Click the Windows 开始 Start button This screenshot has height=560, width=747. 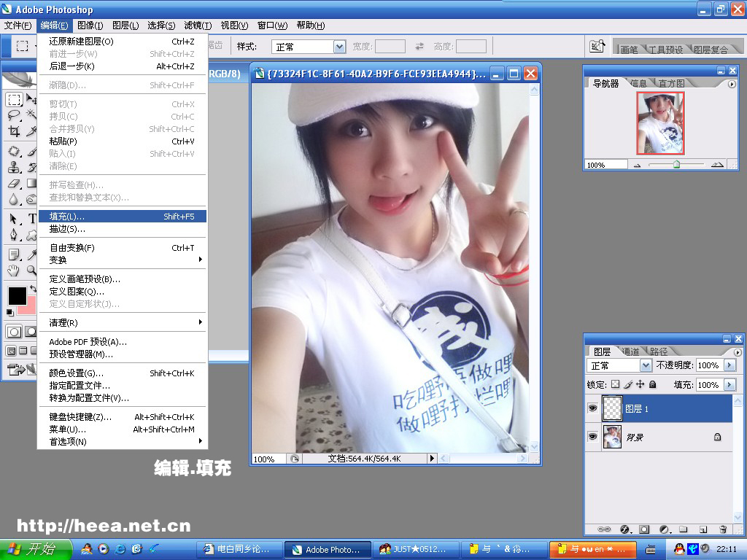click(35, 549)
